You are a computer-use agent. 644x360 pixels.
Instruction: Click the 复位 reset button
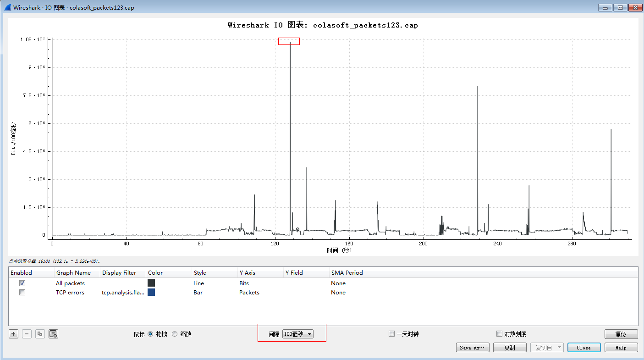(621, 334)
